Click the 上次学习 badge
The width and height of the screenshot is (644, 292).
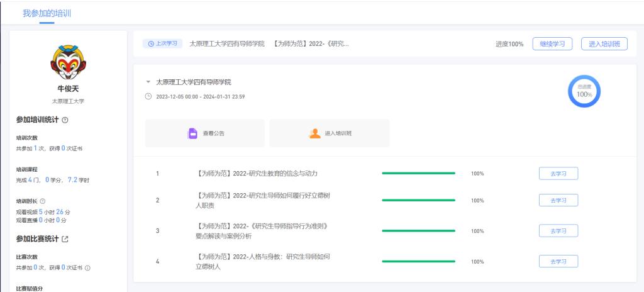point(162,43)
